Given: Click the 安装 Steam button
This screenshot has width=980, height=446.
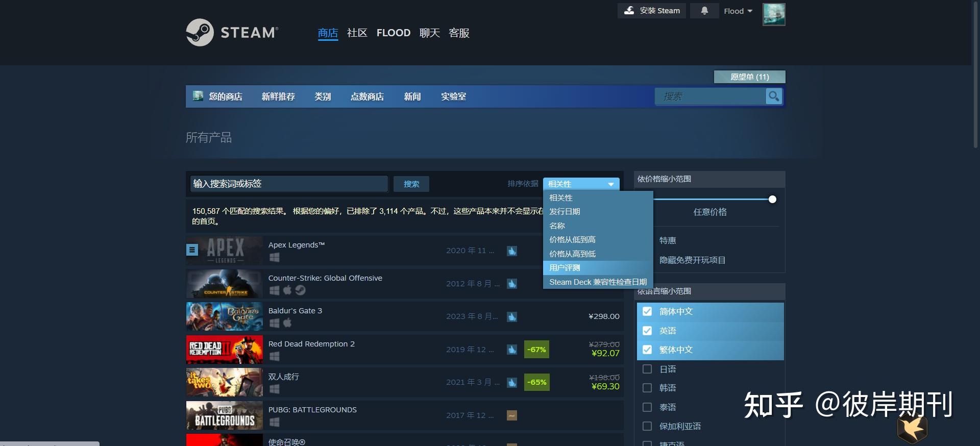Looking at the screenshot, I should tap(652, 11).
